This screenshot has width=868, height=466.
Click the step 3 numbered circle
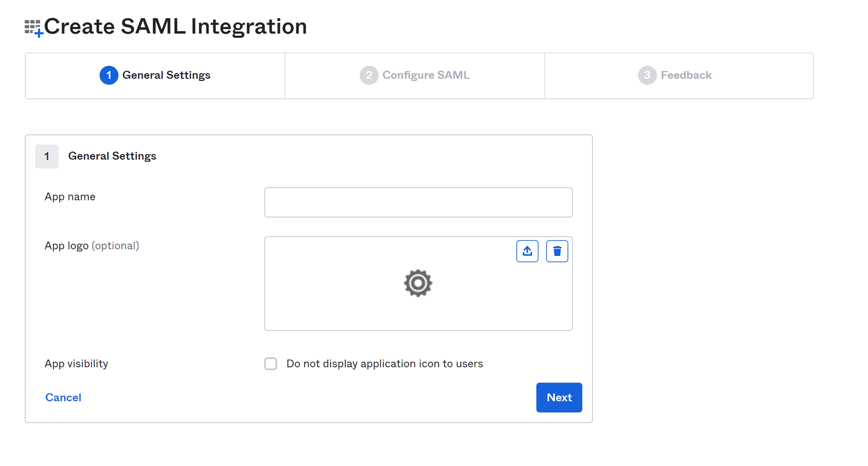(x=647, y=75)
